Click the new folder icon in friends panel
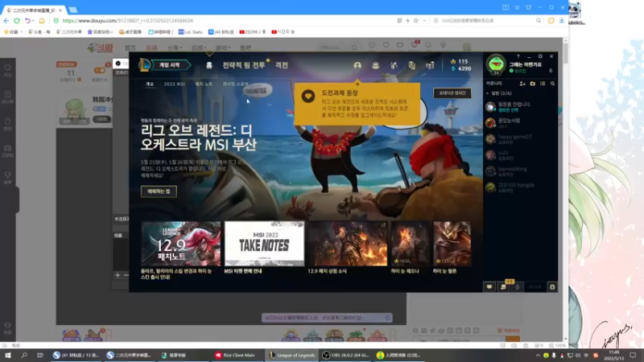 point(533,84)
